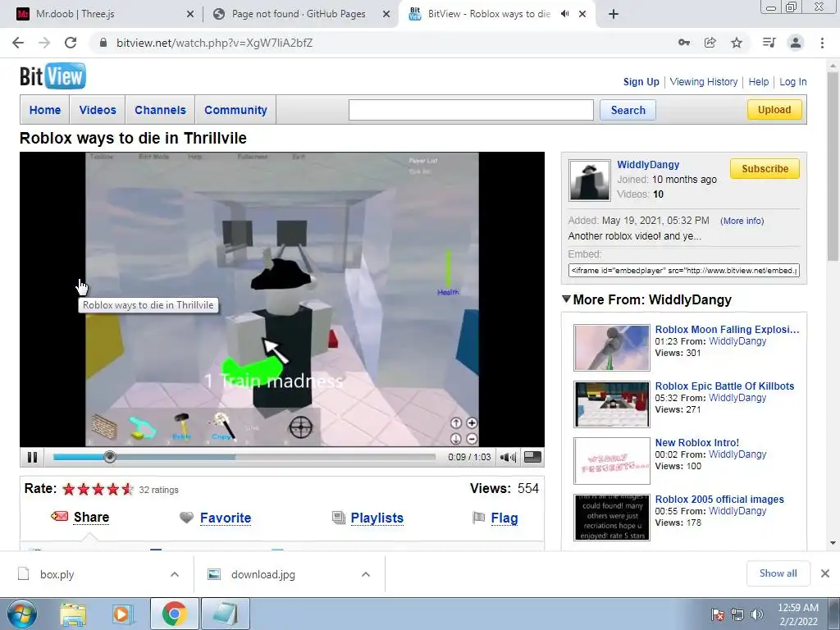
Task: Collapse More From: WiddlyDangy section
Action: coord(566,299)
